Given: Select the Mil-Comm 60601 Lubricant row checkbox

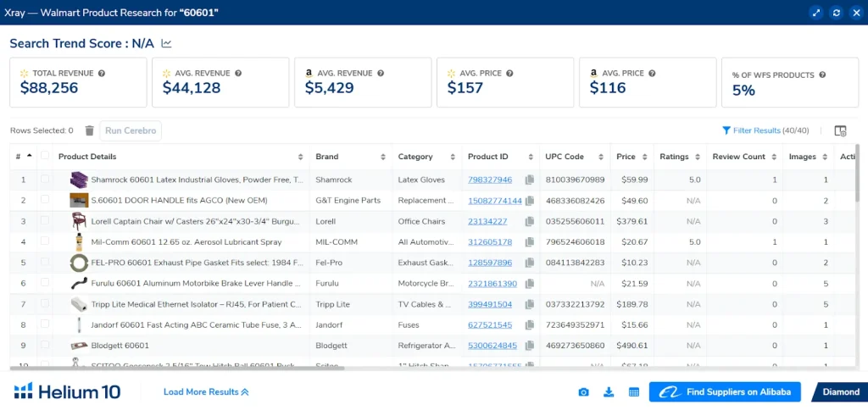Looking at the screenshot, I should [x=45, y=241].
